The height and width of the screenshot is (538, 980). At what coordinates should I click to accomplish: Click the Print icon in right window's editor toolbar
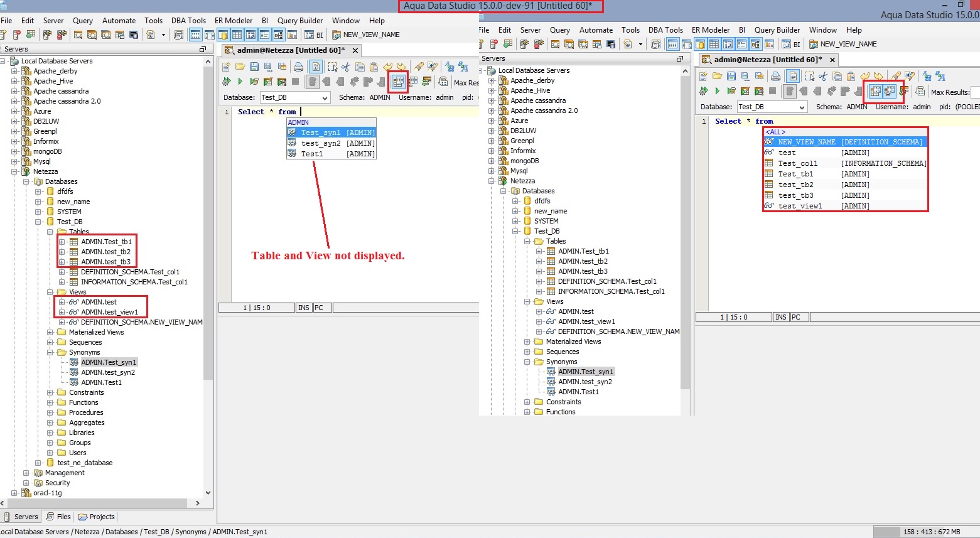pos(775,76)
